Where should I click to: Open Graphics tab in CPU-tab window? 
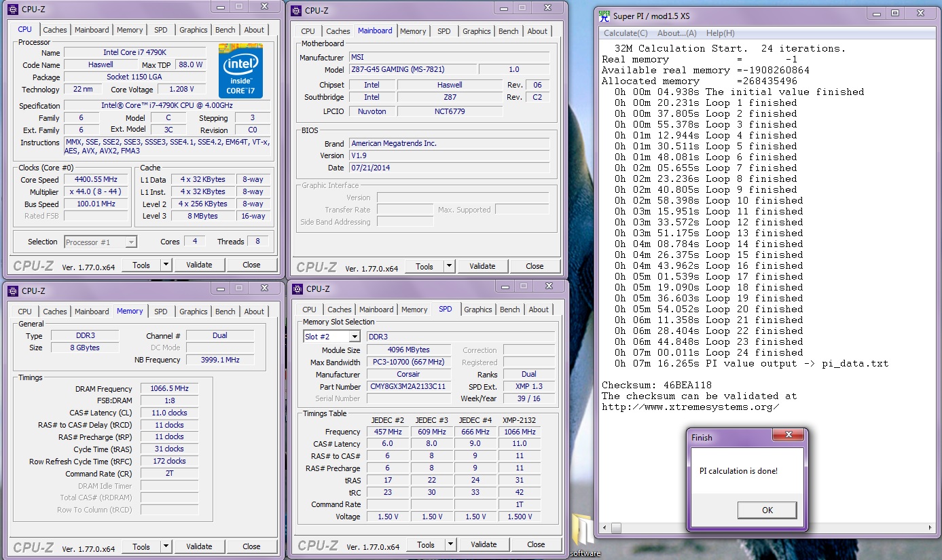click(193, 30)
